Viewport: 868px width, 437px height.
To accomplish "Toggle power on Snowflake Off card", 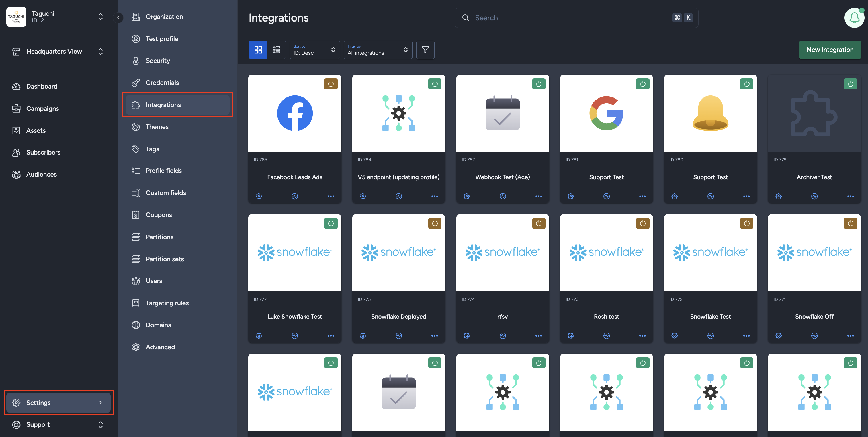I will 851,223.
